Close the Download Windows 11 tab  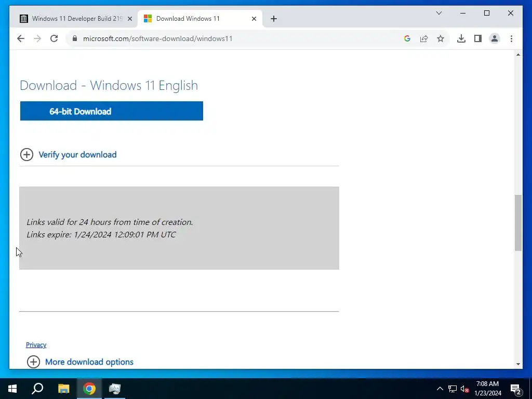click(x=254, y=19)
